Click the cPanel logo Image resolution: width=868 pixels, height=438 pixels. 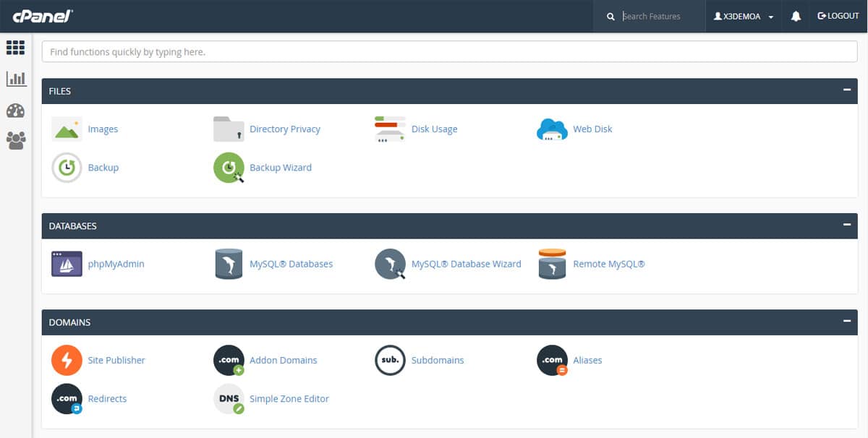[x=43, y=16]
